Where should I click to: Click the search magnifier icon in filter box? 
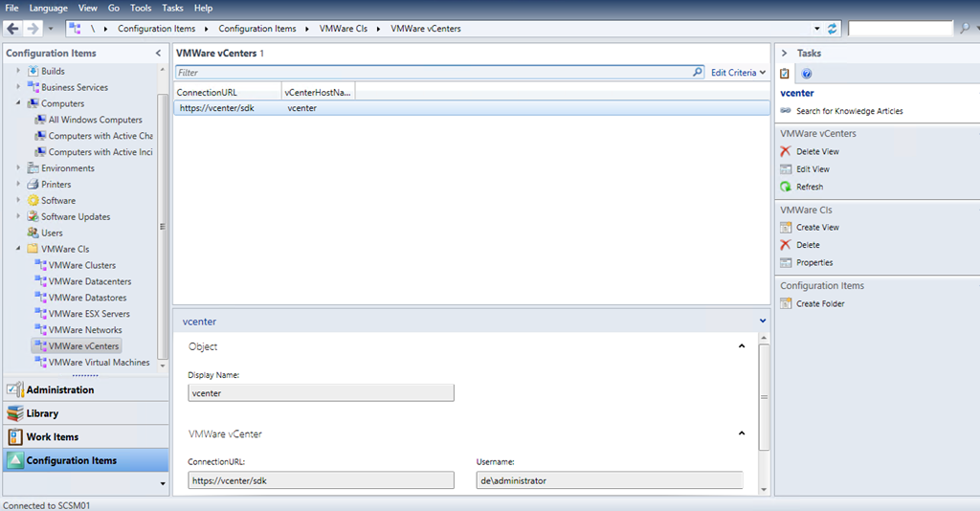tap(698, 73)
